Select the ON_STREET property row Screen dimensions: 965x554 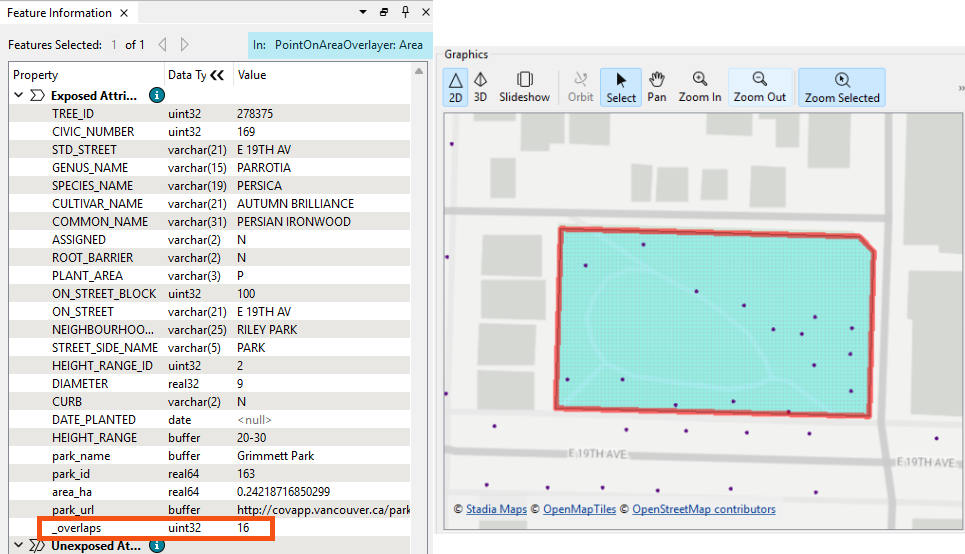pyautogui.click(x=209, y=311)
